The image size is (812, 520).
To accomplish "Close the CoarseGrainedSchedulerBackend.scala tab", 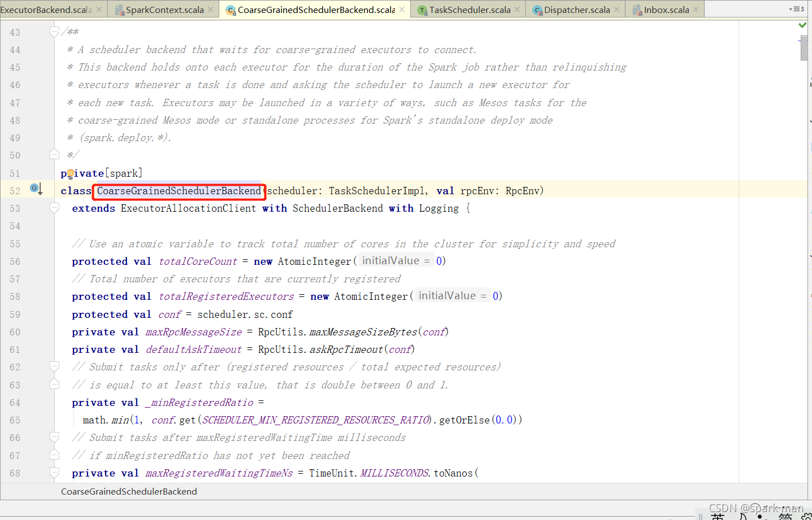I will point(402,10).
